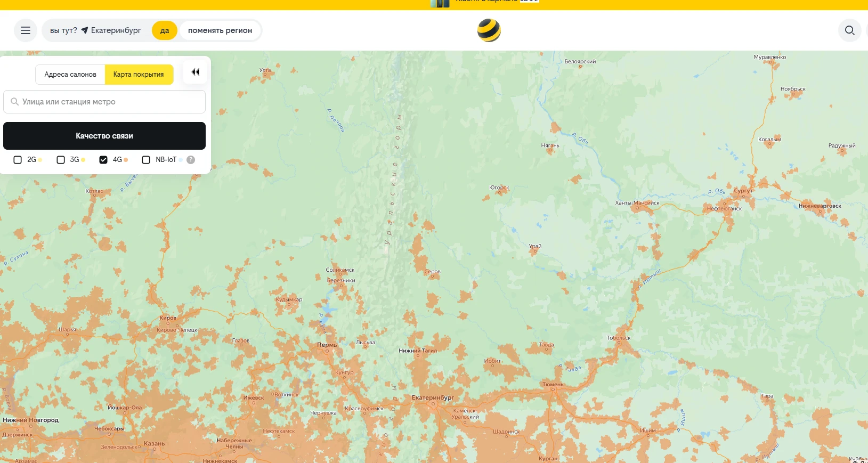Click the Beeline striped ball logo
This screenshot has width=868, height=463.
[x=489, y=30]
